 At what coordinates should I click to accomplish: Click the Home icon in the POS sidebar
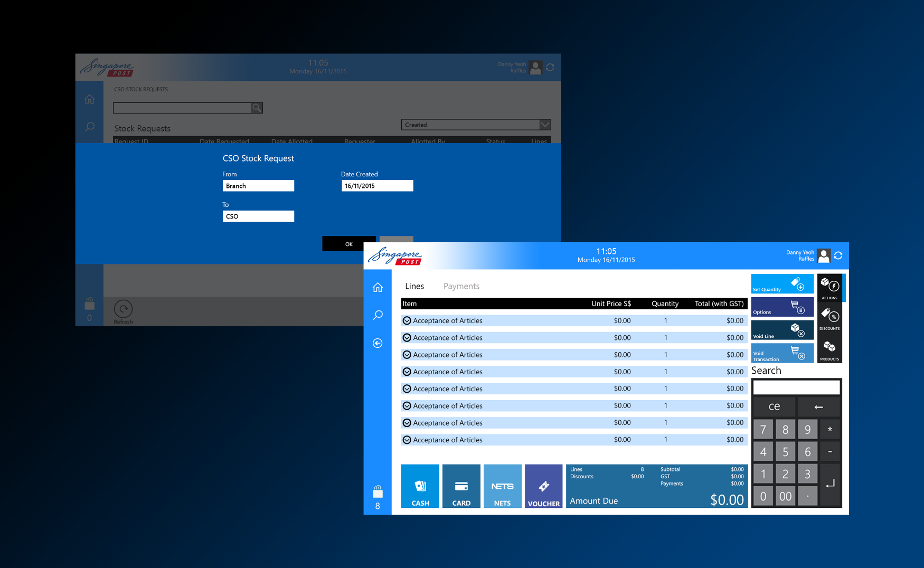(x=378, y=287)
